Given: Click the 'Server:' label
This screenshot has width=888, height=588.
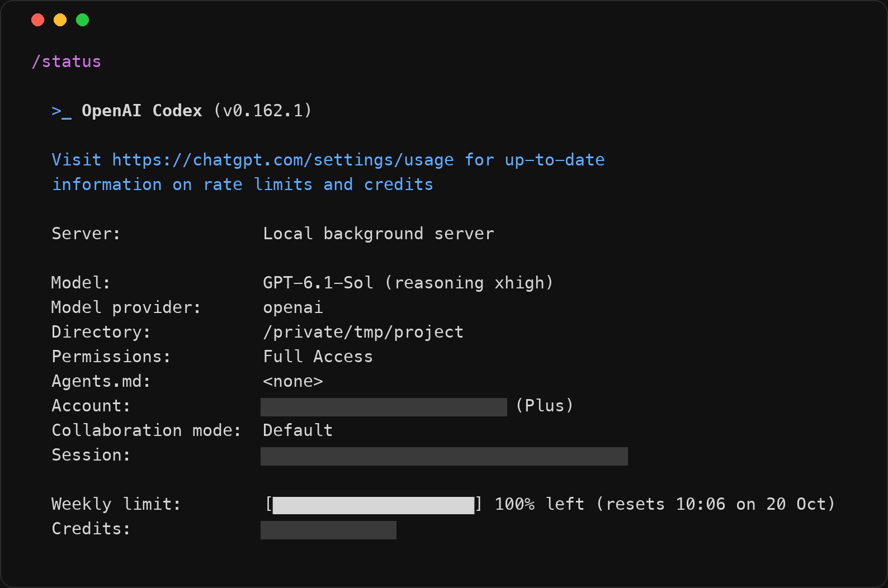Looking at the screenshot, I should pyautogui.click(x=86, y=234).
